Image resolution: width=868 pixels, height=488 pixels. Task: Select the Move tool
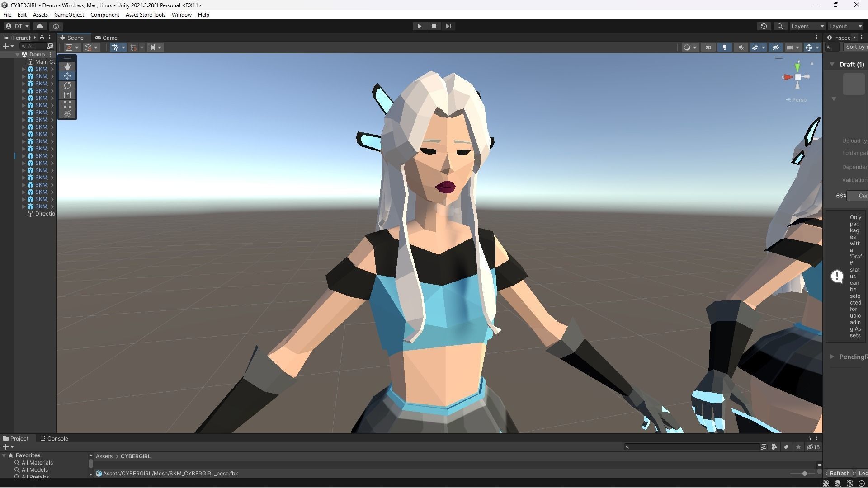click(67, 76)
